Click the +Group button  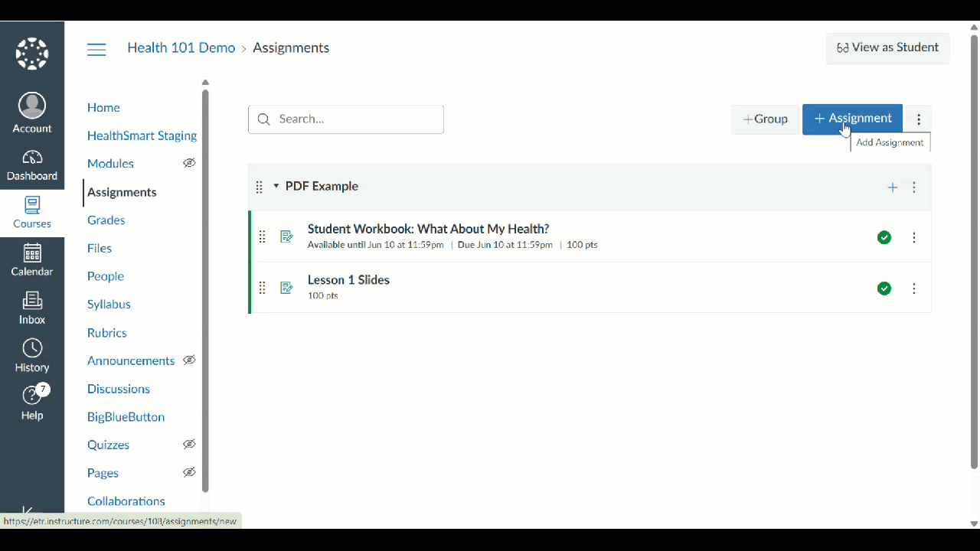(x=765, y=119)
